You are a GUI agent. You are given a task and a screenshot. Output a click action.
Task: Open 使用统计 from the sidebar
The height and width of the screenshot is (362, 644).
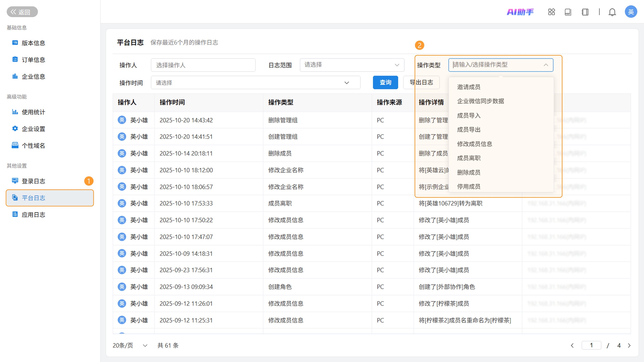click(x=33, y=112)
